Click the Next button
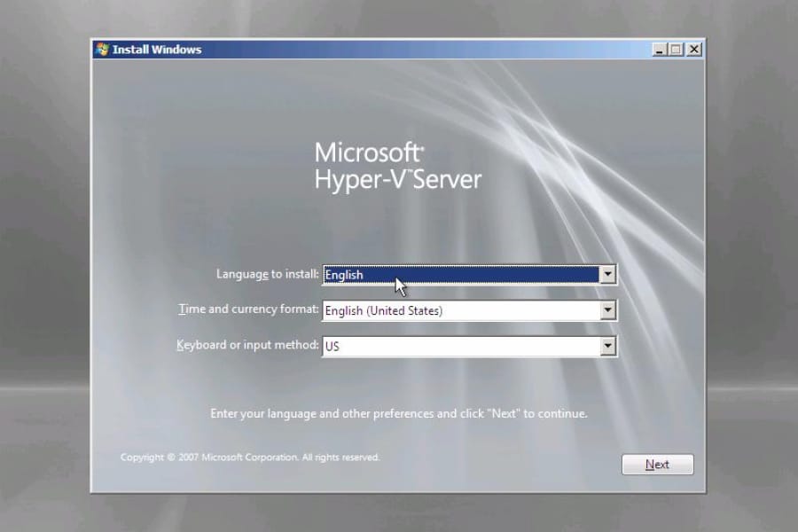 pos(657,465)
